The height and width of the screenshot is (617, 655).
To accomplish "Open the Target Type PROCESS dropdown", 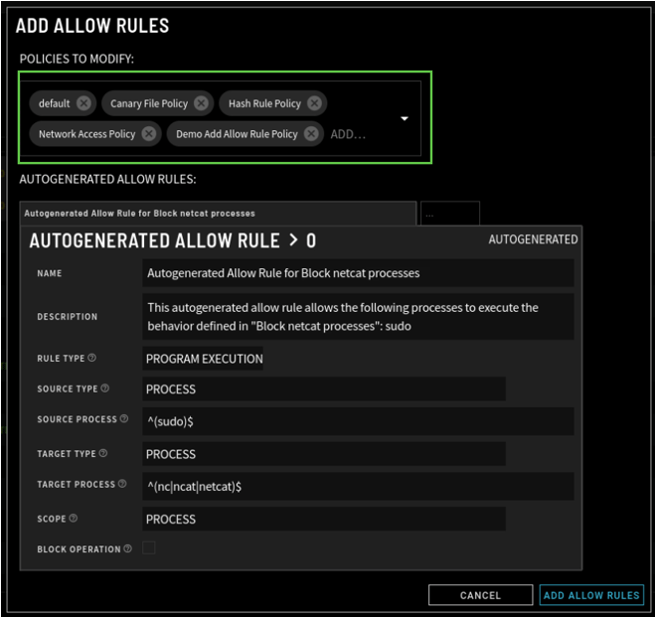I will (x=324, y=454).
